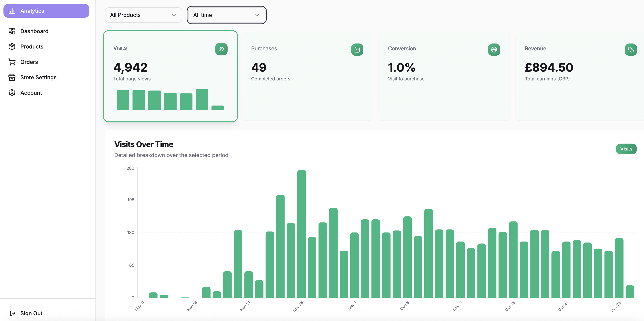The width and height of the screenshot is (644, 321).
Task: Toggle the eye icon on the Visits card
Action: [x=221, y=49]
